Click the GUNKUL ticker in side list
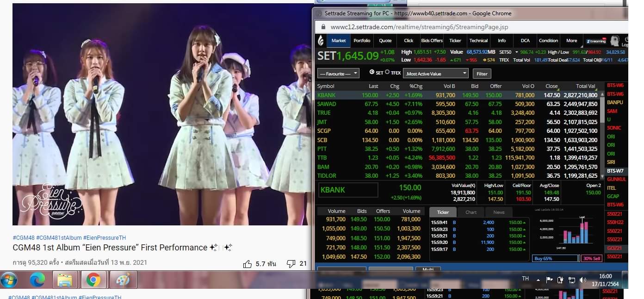The width and height of the screenshot is (644, 299). pyautogui.click(x=616, y=179)
